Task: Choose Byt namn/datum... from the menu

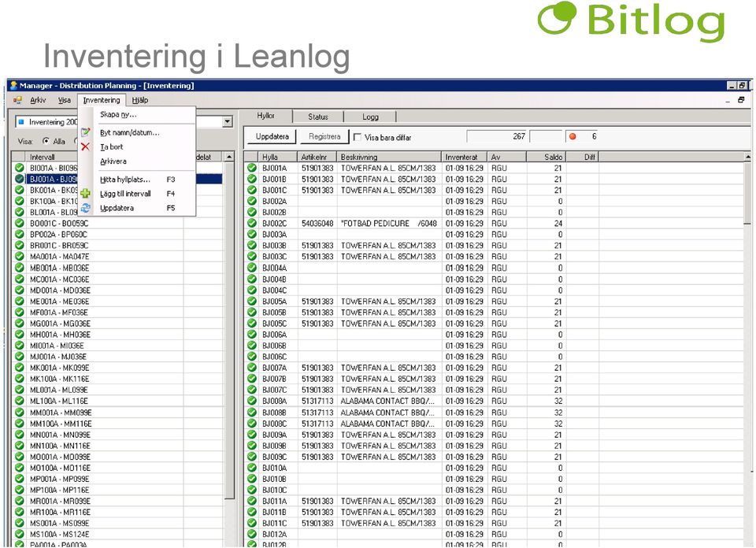Action: tap(137, 132)
